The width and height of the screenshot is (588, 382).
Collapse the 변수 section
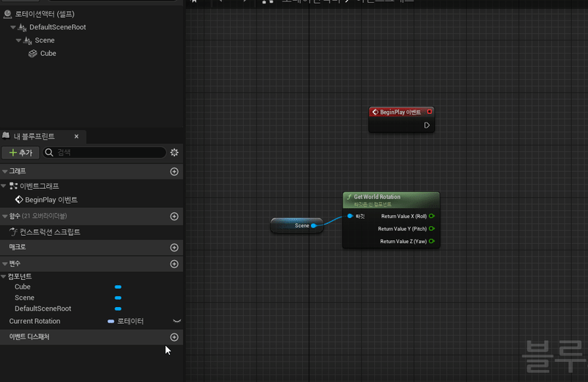tap(5, 264)
